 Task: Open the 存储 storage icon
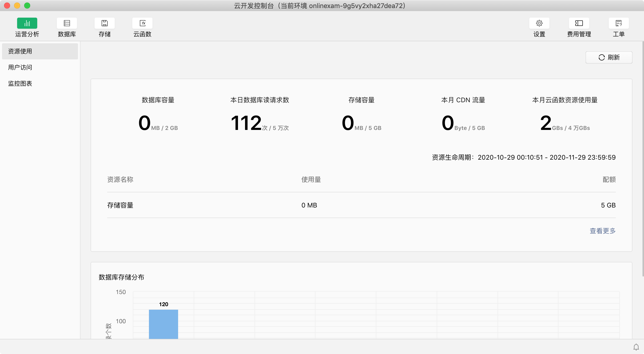(104, 23)
